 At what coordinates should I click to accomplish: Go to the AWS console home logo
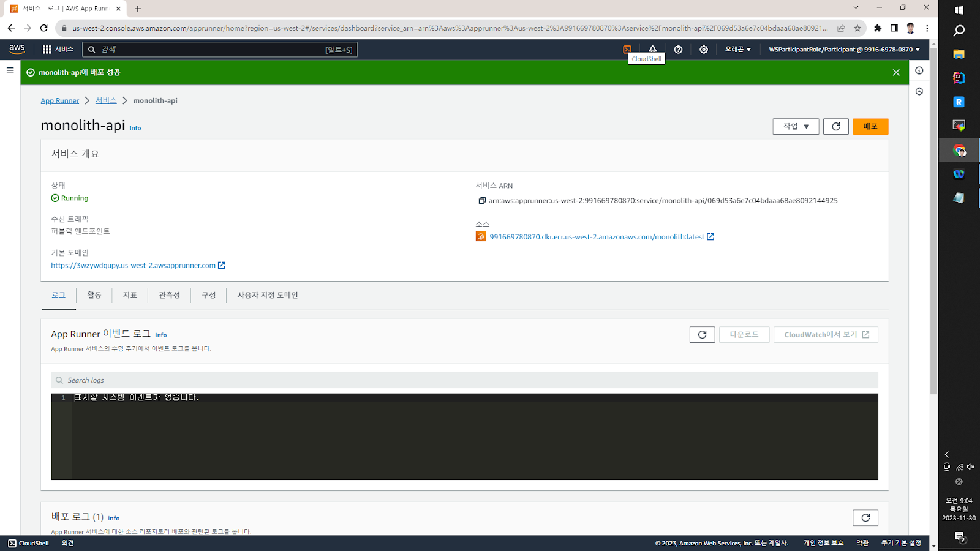[x=17, y=49]
